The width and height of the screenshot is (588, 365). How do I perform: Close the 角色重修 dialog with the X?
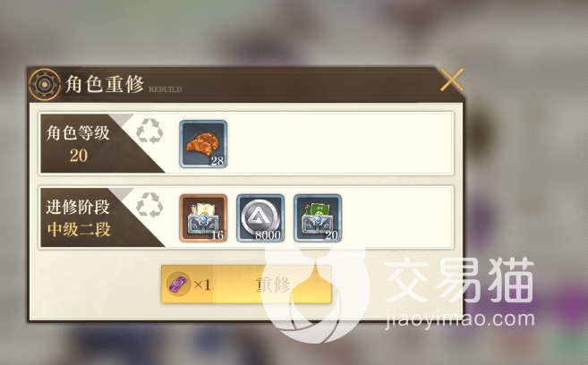click(x=451, y=80)
